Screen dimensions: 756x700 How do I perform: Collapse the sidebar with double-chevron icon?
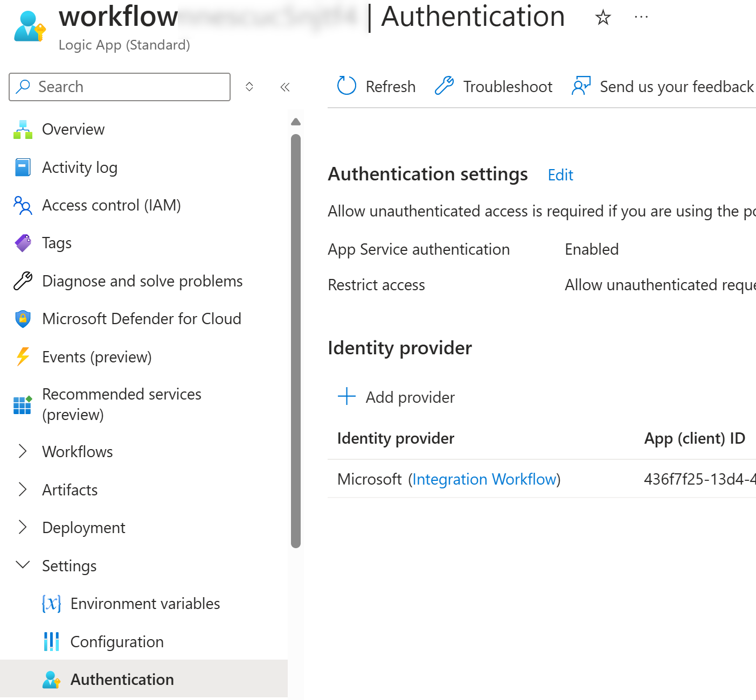tap(285, 87)
